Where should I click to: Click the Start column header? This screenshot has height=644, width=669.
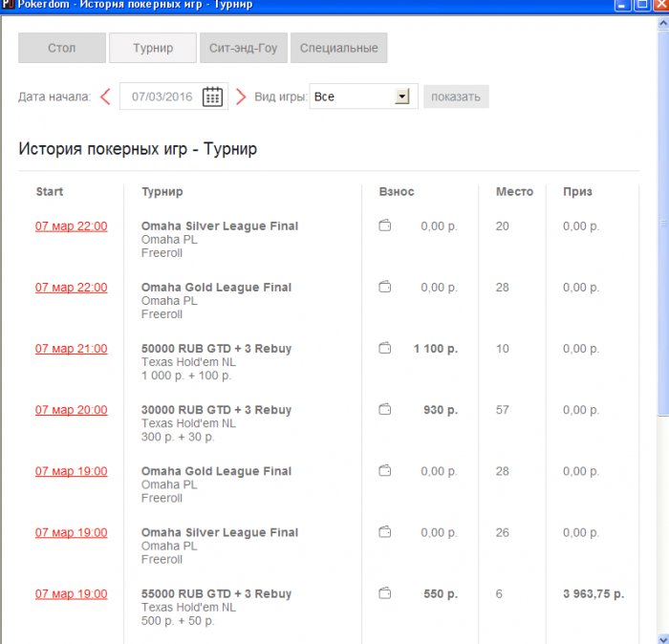[x=50, y=191]
